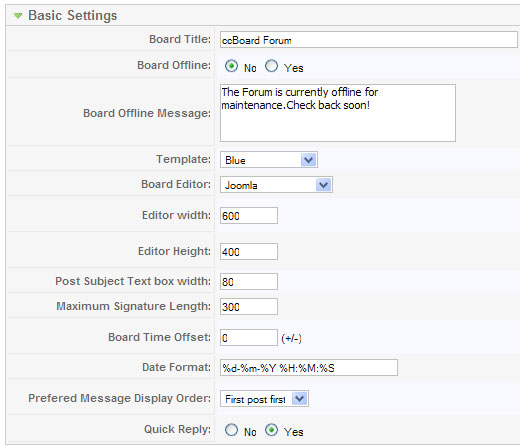Click Post Subject Text box width field
Screen dimensions: 520x447
tap(249, 282)
